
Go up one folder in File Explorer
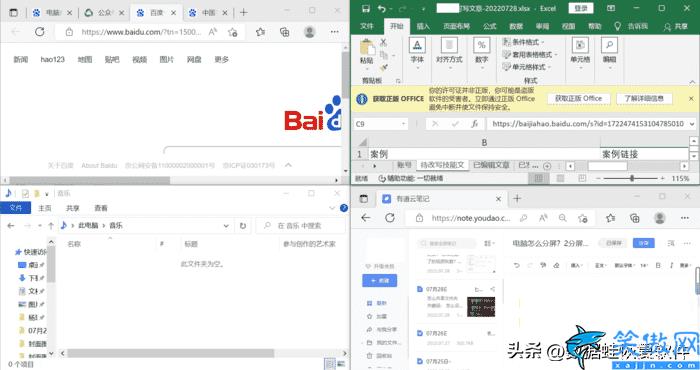(x=51, y=226)
